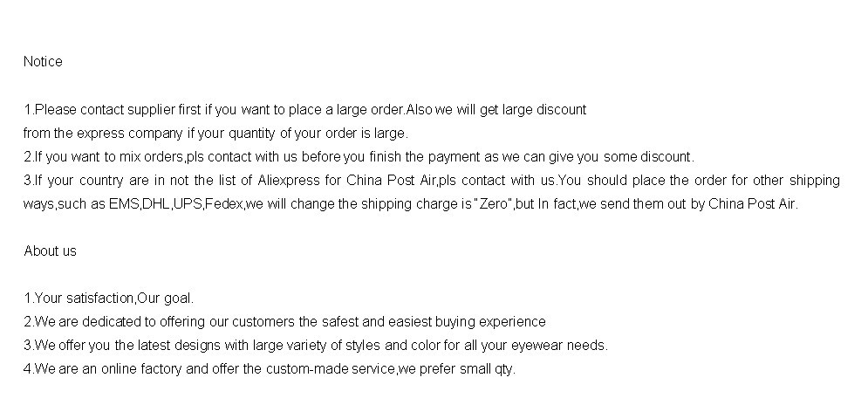Click the words 'large discount'

pos(544,110)
